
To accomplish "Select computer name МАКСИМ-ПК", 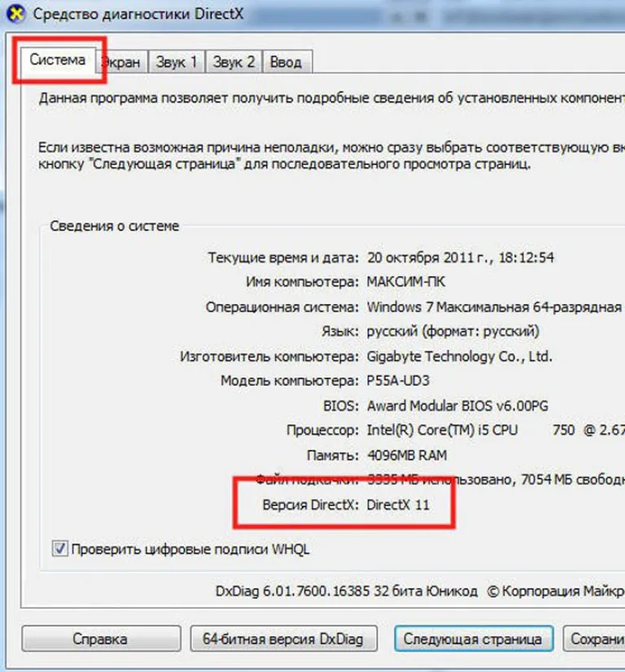I will (x=406, y=282).
